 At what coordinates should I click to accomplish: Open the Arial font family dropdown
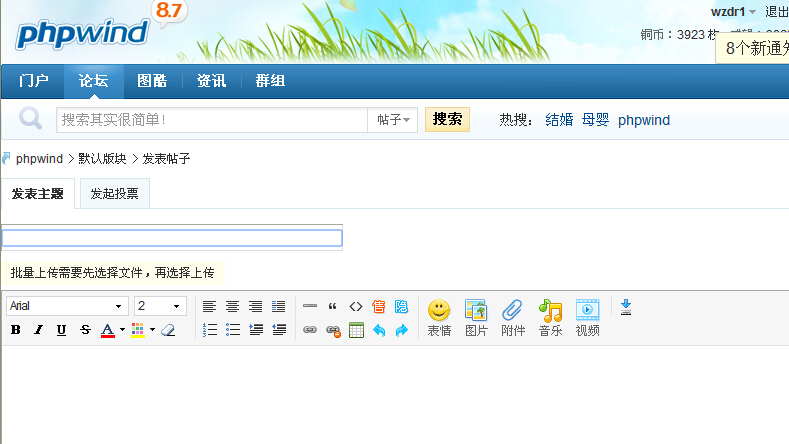68,306
